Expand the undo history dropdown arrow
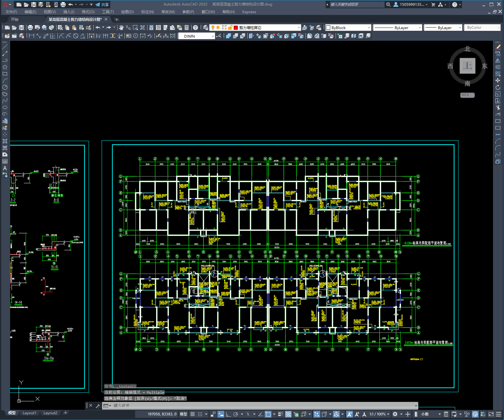Screen dimensions: 504x420 pos(103,28)
